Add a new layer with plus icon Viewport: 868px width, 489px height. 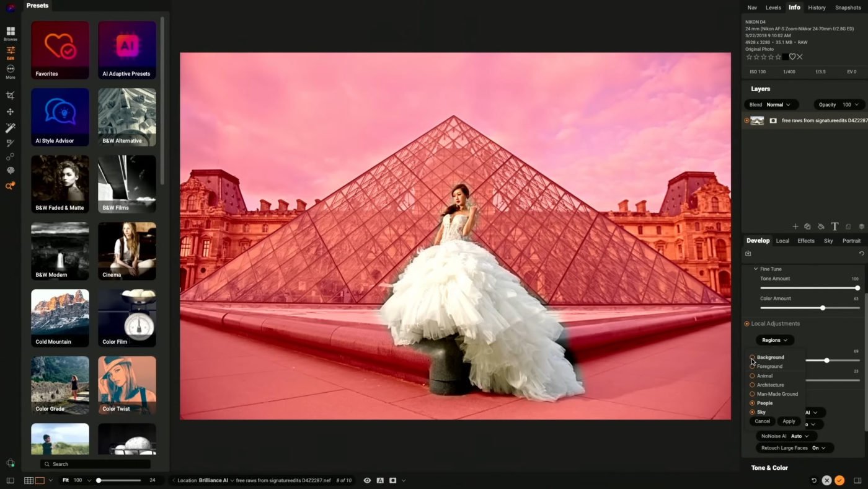(x=795, y=227)
